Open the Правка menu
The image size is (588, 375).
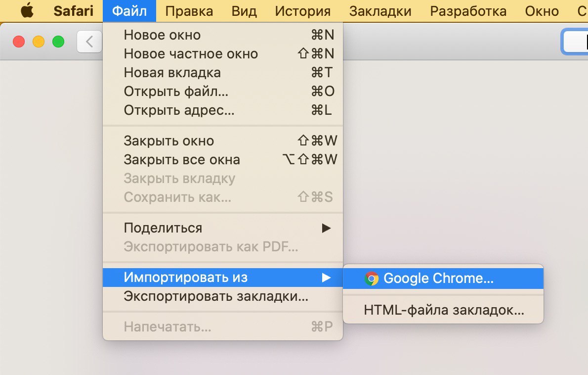tap(189, 11)
